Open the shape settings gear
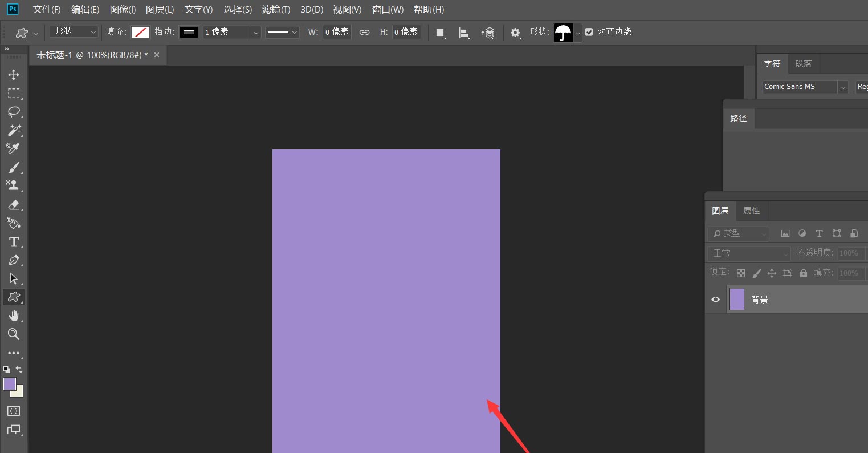This screenshot has width=868, height=453. coord(516,33)
